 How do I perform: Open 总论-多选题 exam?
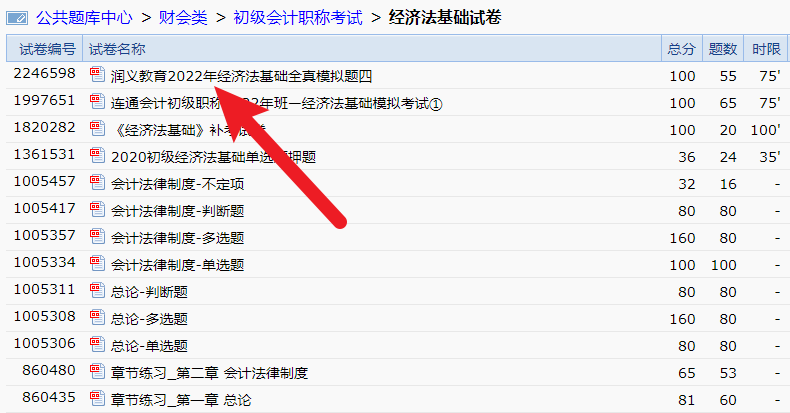(x=149, y=319)
